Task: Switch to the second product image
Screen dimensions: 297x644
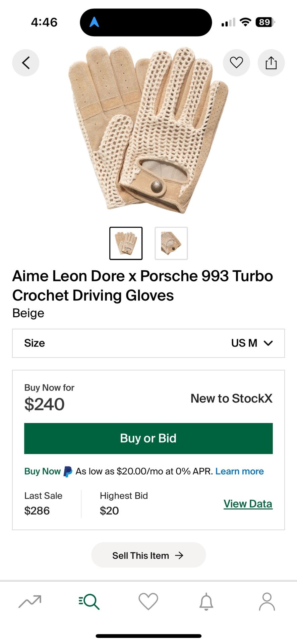Action: pyautogui.click(x=171, y=243)
